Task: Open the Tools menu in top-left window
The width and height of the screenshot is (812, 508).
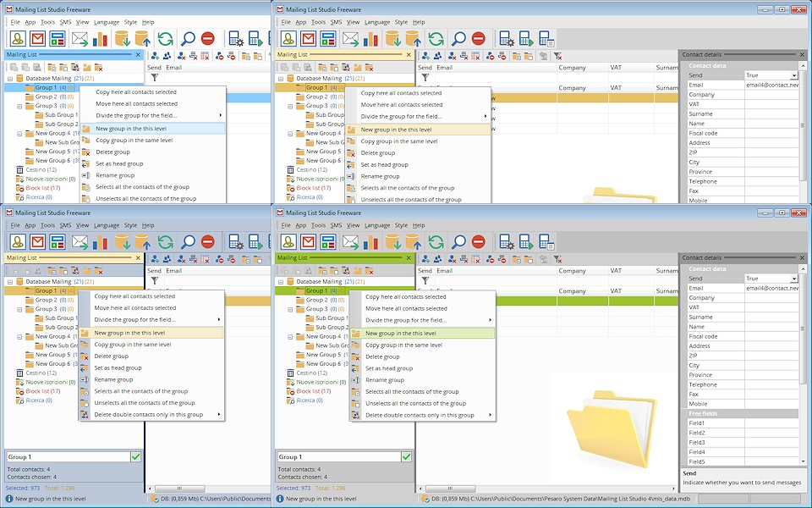Action: point(47,22)
